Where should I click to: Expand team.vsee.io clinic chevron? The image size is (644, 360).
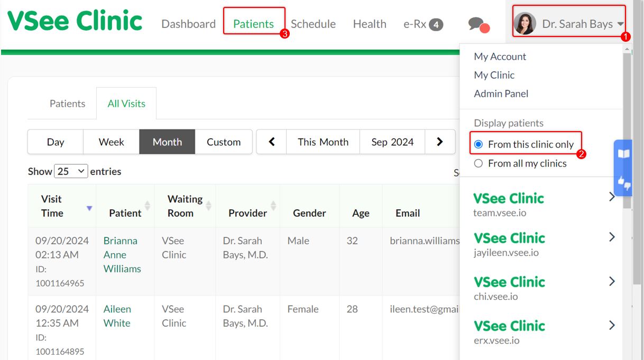coord(612,197)
